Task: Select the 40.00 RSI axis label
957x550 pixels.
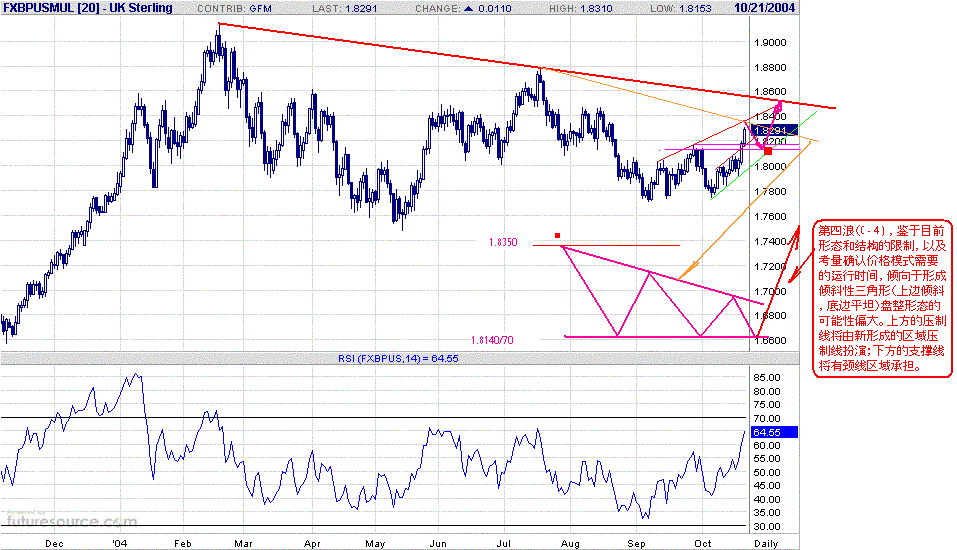Action: tap(767, 499)
